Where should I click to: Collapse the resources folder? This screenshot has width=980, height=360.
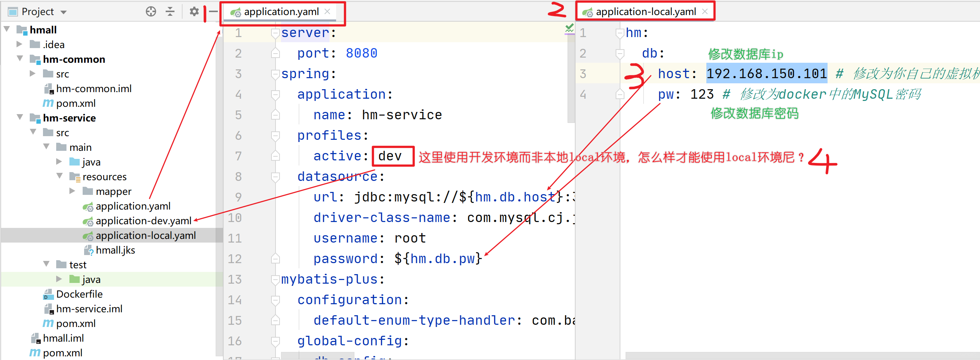(60, 176)
